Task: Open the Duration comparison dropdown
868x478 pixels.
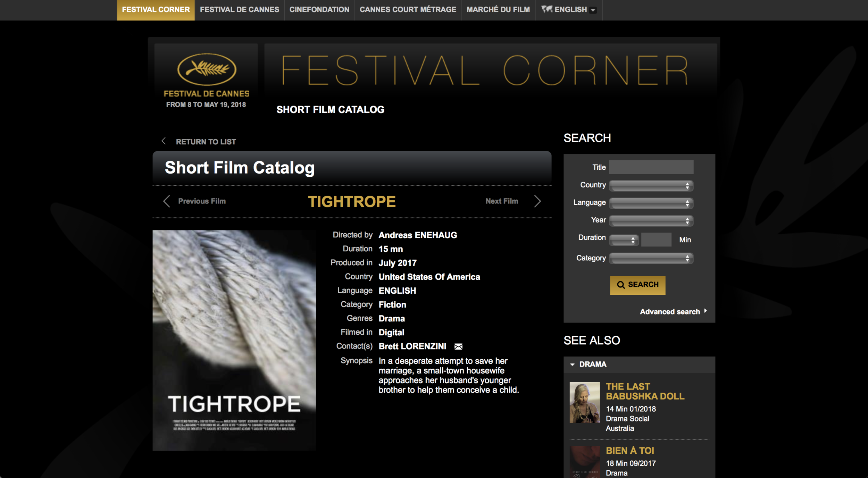Action: (x=624, y=240)
